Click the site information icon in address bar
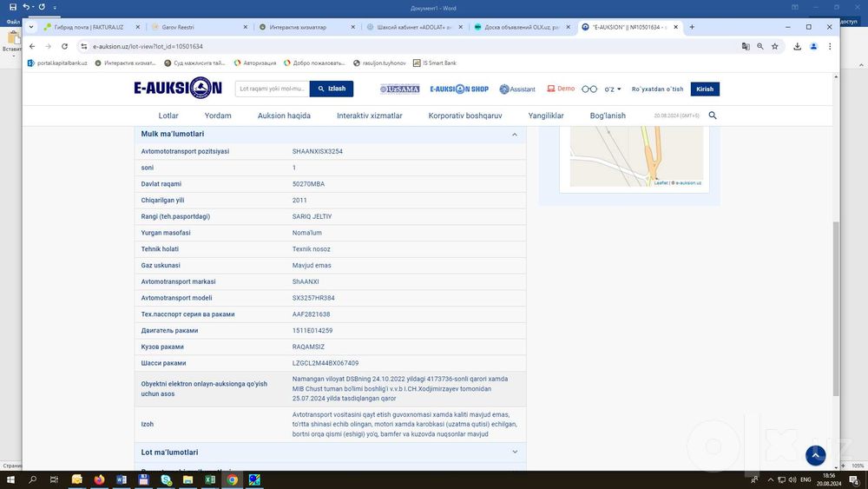 pyautogui.click(x=83, y=47)
